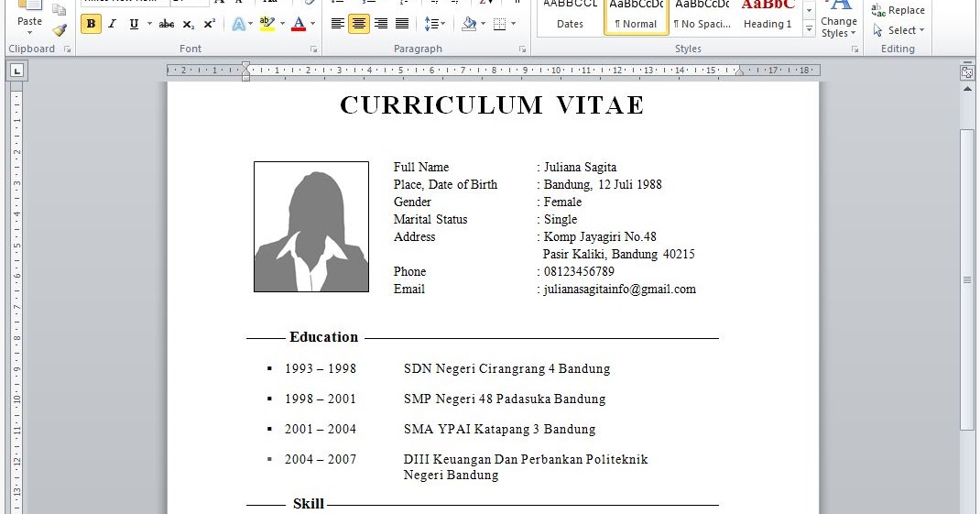Click the Marital Status label

coord(430,220)
